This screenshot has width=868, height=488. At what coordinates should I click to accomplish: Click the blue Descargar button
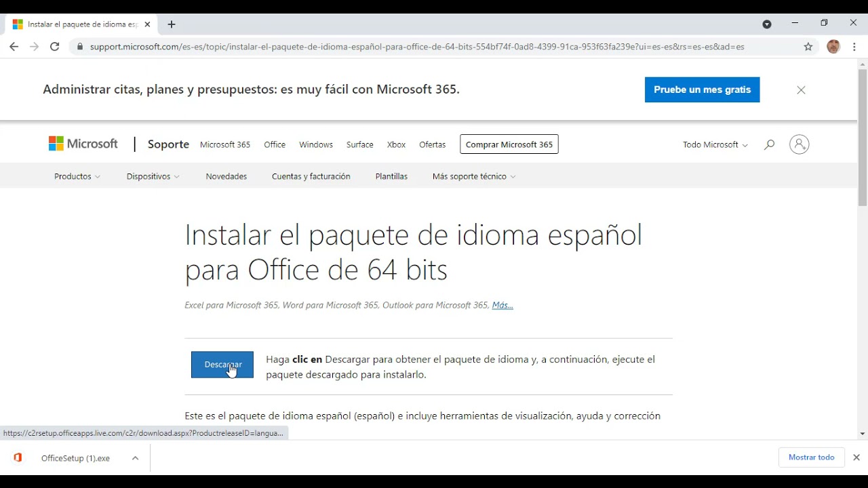pyautogui.click(x=222, y=365)
